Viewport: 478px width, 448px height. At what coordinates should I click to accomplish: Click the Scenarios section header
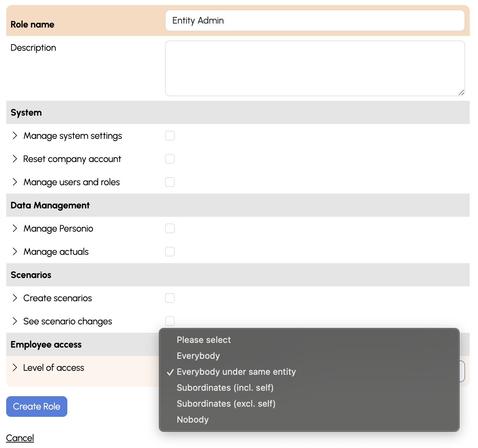point(238,275)
